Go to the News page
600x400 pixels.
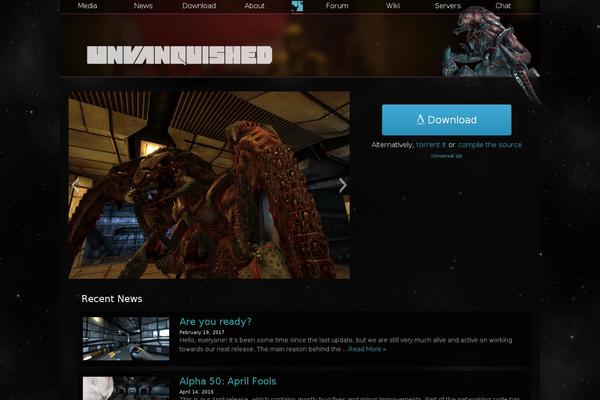click(143, 6)
